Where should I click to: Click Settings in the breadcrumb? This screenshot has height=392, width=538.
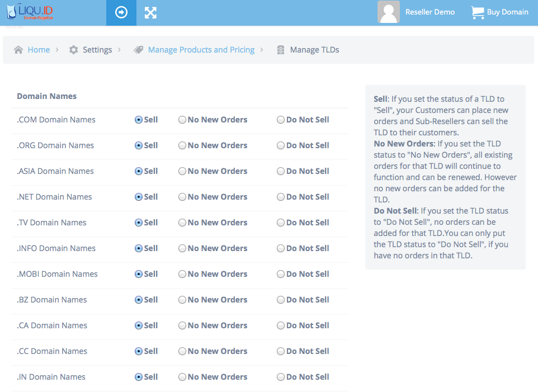[97, 50]
